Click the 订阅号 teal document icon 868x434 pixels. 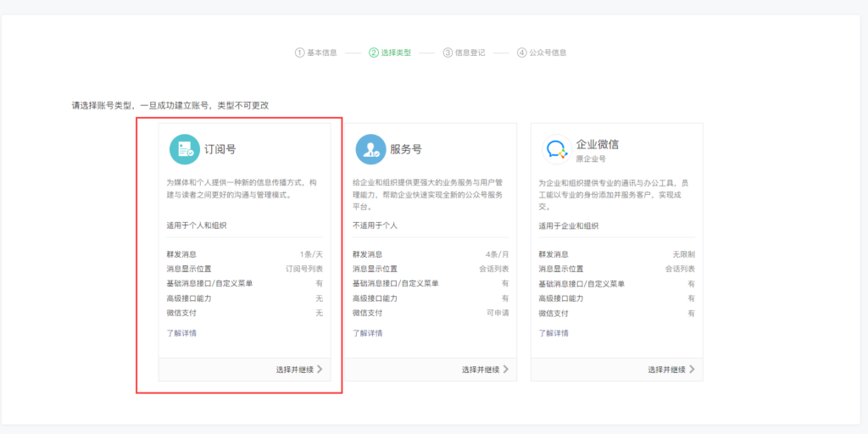pyautogui.click(x=184, y=149)
